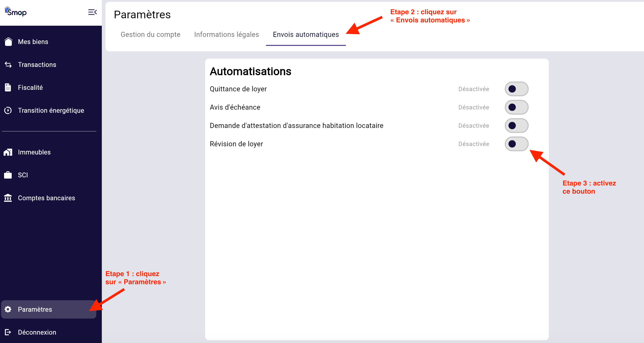Click the Immeubles building icon
Image resolution: width=644 pixels, height=343 pixels.
(8, 152)
